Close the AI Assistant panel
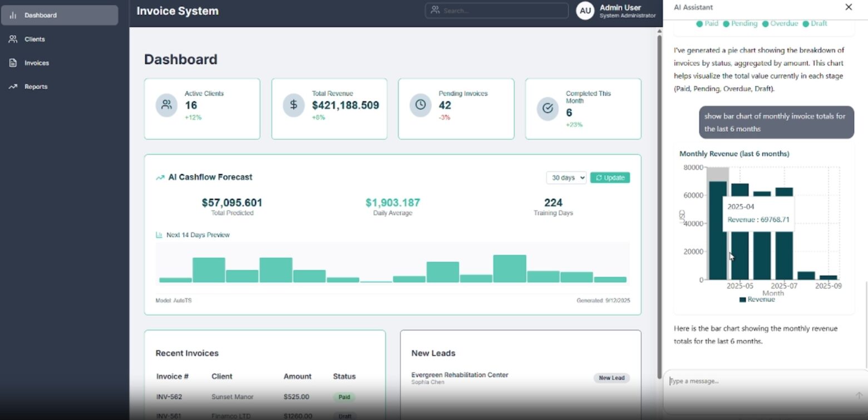868x420 pixels. click(x=849, y=7)
